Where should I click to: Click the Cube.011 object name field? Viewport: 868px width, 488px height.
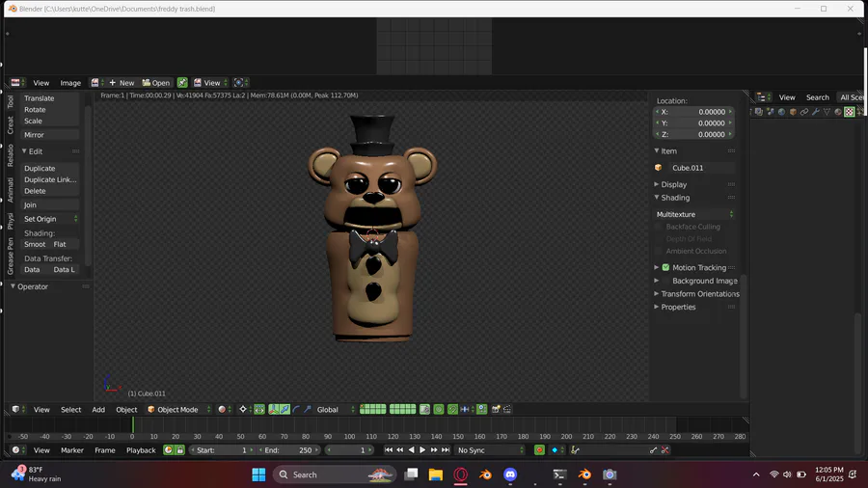pyautogui.click(x=700, y=168)
